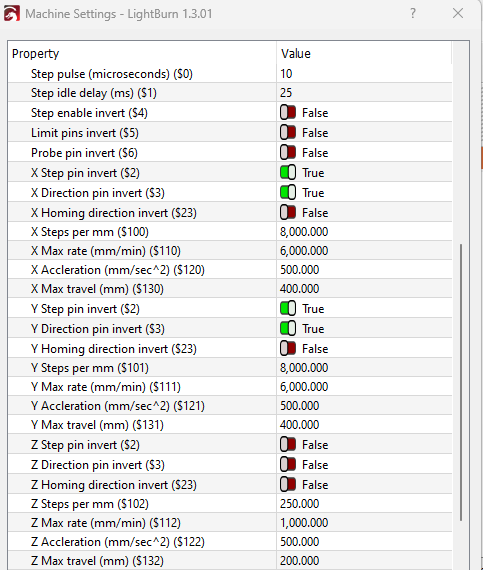Enable Z Step pin invert switch

click(x=288, y=444)
